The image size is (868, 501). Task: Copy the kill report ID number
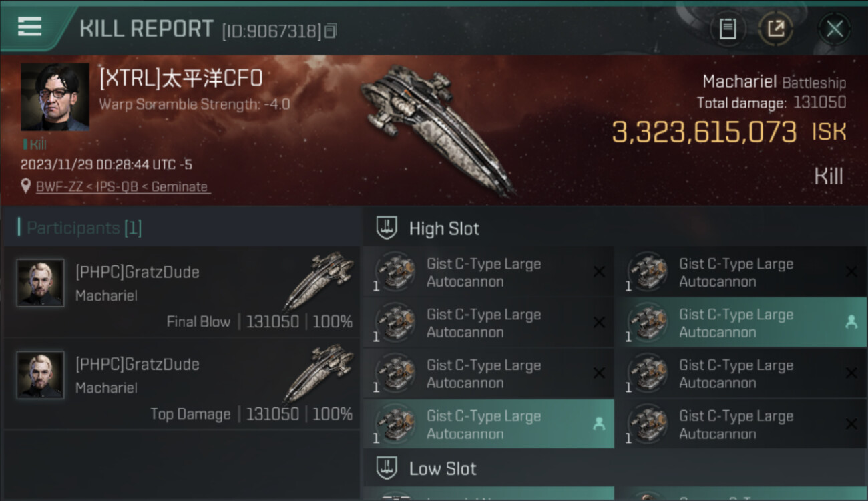tap(331, 31)
